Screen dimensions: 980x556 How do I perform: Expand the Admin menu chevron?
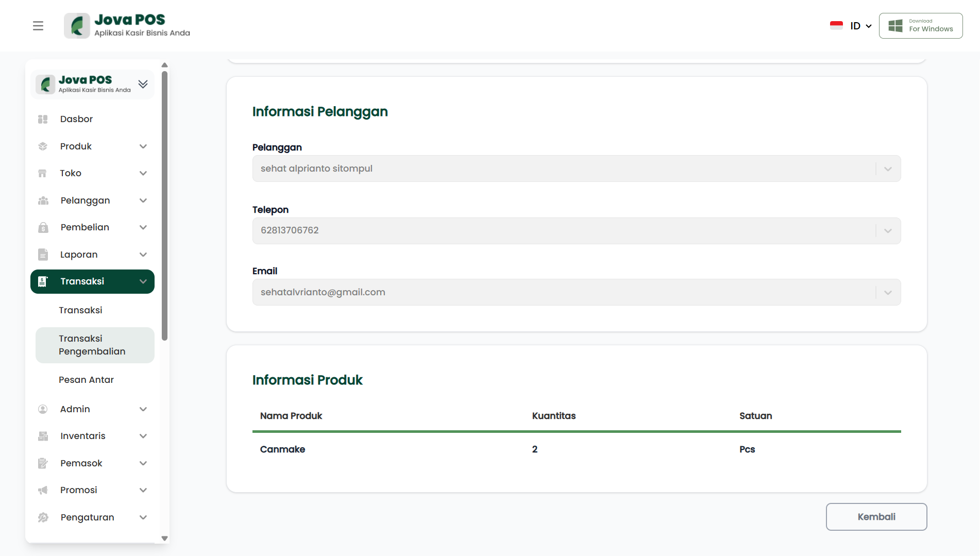[x=143, y=409]
